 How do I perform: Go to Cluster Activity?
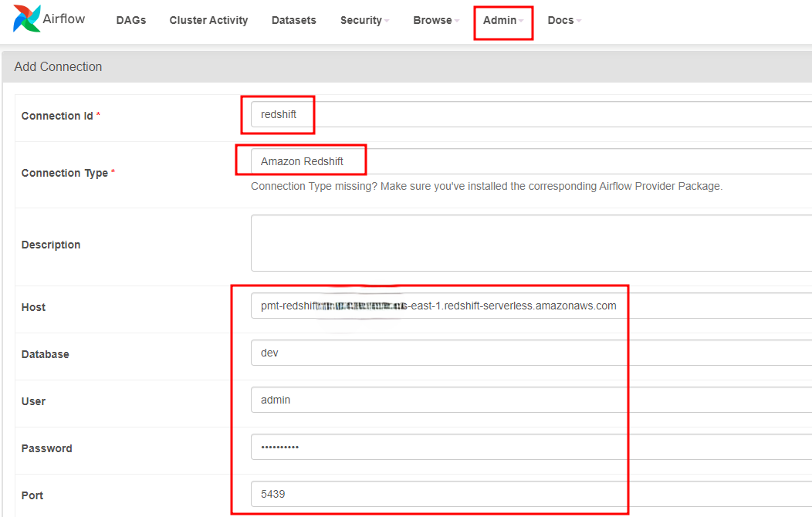208,20
